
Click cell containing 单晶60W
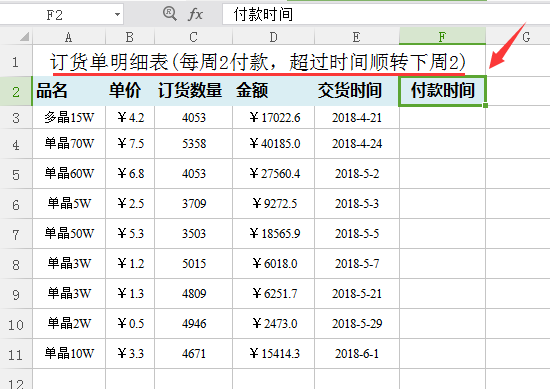[69, 174]
